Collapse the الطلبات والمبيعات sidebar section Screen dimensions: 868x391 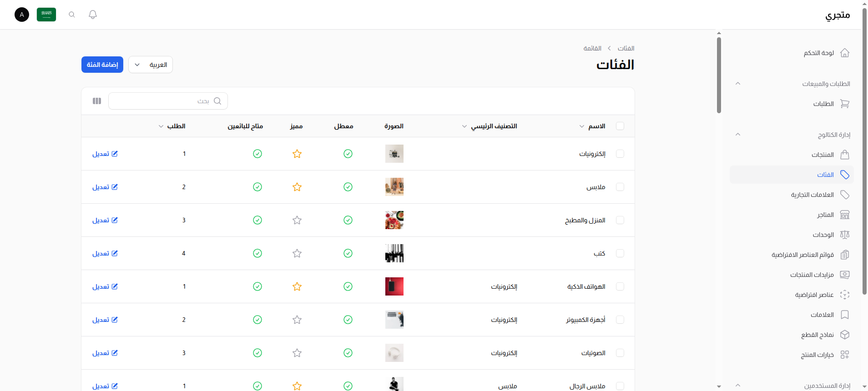click(738, 84)
